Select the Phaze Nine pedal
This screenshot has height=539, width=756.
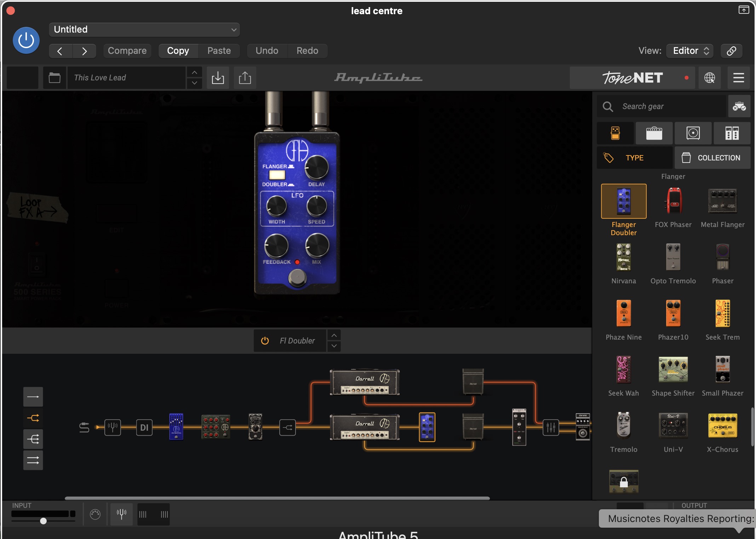tap(624, 313)
